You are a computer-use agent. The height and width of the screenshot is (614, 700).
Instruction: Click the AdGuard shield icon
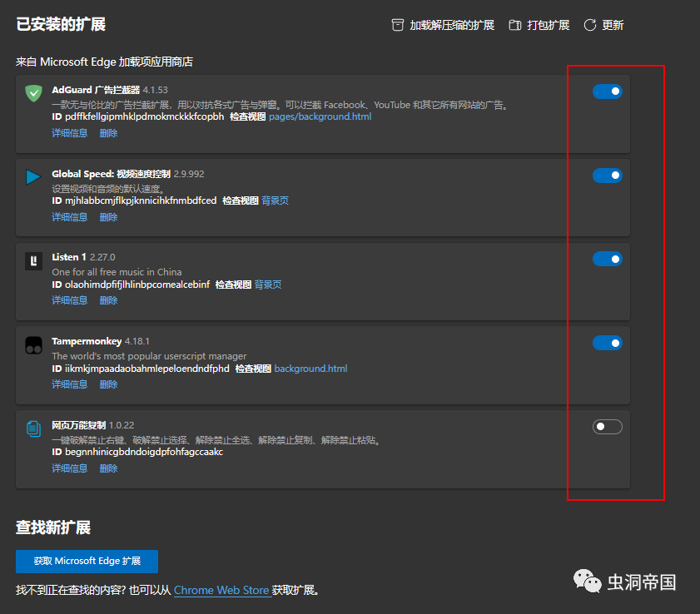[x=33, y=93]
